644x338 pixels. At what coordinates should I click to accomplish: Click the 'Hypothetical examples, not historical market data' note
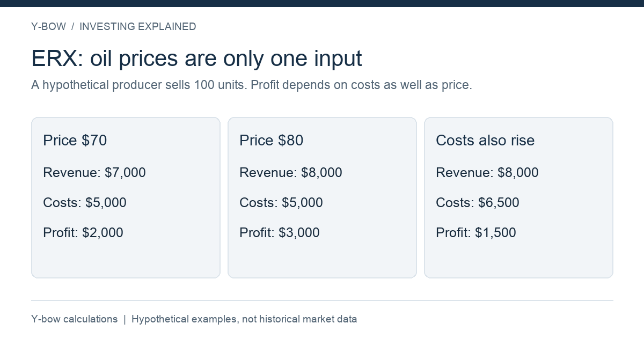[x=244, y=319]
